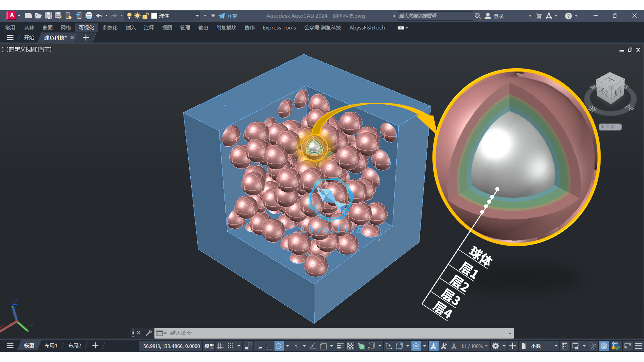Click the white 球体 layer color swatch
Viewport: 644px width, 362px height.
tap(154, 16)
